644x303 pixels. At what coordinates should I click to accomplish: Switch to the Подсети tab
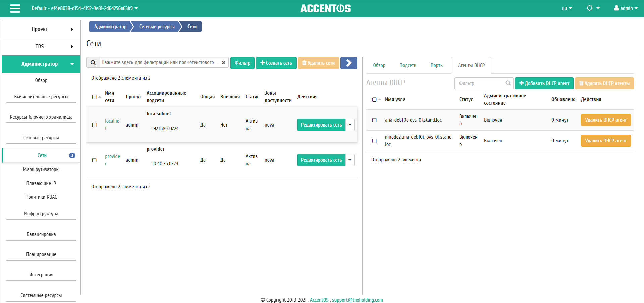pos(408,65)
